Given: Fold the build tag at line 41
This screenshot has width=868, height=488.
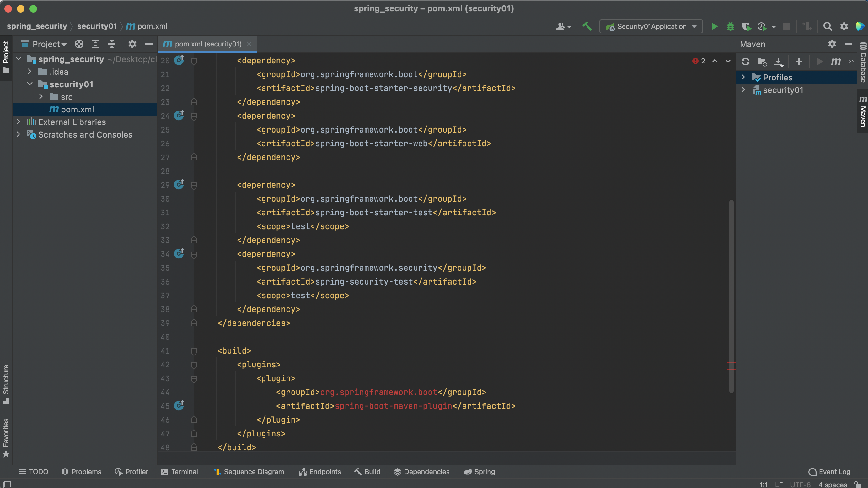Looking at the screenshot, I should tap(194, 351).
